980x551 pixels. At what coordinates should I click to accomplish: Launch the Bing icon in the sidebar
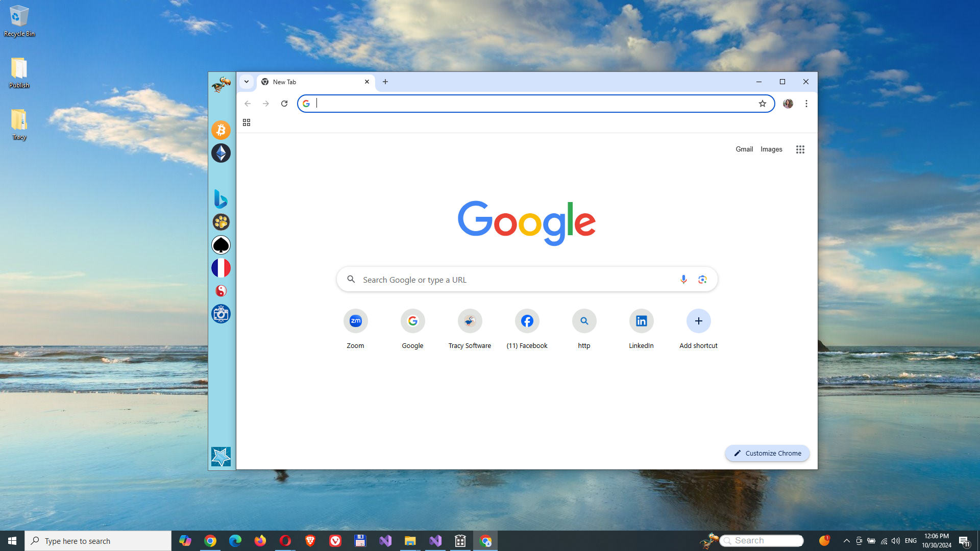coord(221,199)
